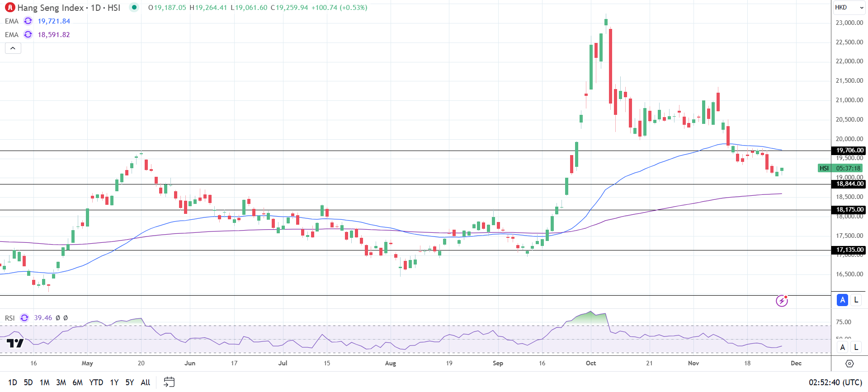Click 21,000.00 on the price axis
This screenshot has height=392, width=868.
pyautogui.click(x=849, y=100)
